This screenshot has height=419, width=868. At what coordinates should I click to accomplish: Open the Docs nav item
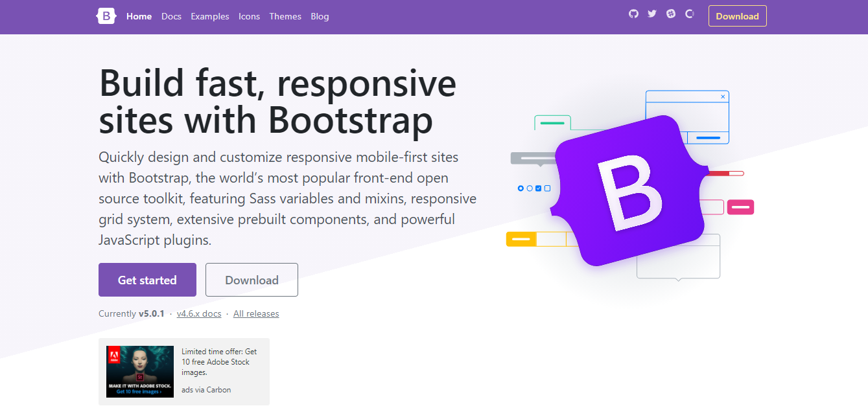pos(171,16)
